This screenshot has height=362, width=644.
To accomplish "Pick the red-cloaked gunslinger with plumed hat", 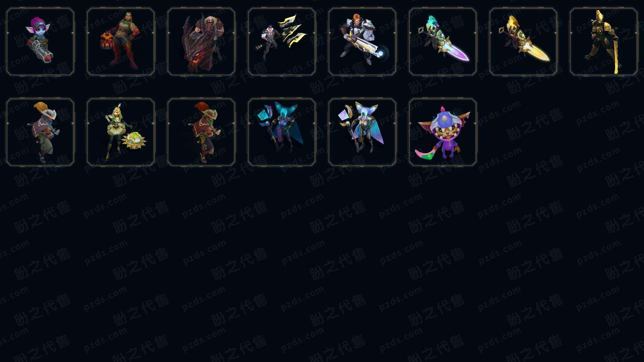I will (x=201, y=132).
